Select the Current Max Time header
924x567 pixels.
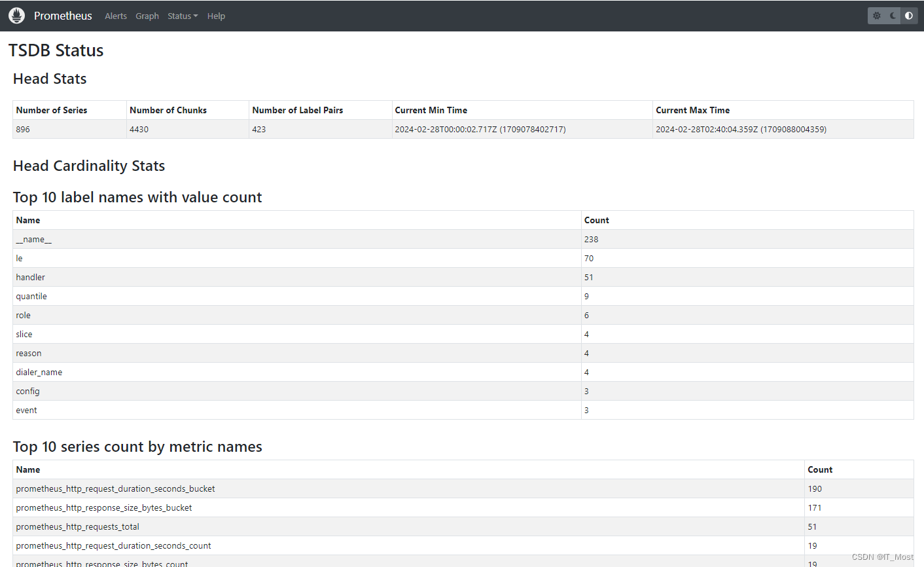[x=693, y=110]
